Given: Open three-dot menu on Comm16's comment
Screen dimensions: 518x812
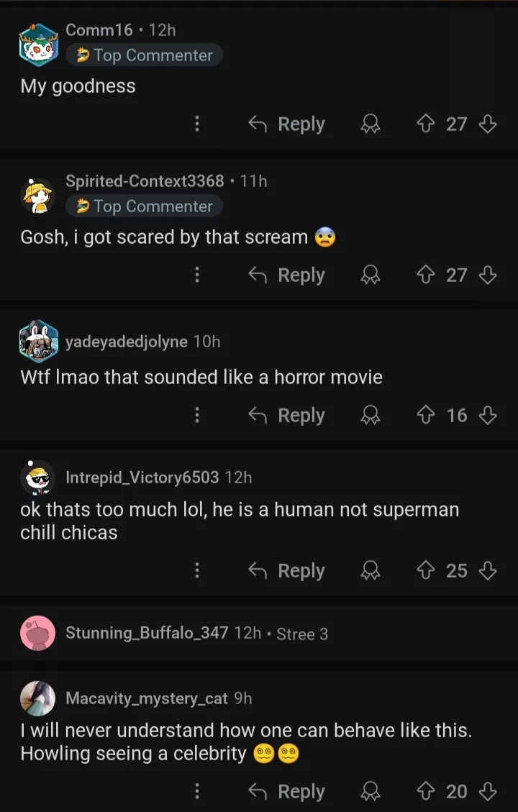Looking at the screenshot, I should pyautogui.click(x=196, y=124).
